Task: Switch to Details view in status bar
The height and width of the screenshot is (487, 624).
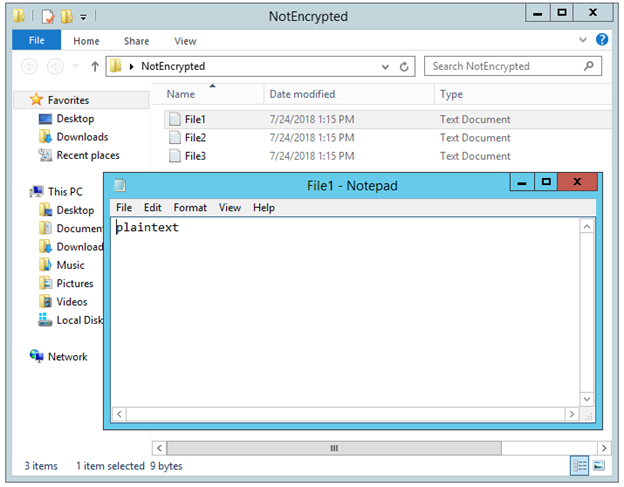Action: click(x=579, y=466)
